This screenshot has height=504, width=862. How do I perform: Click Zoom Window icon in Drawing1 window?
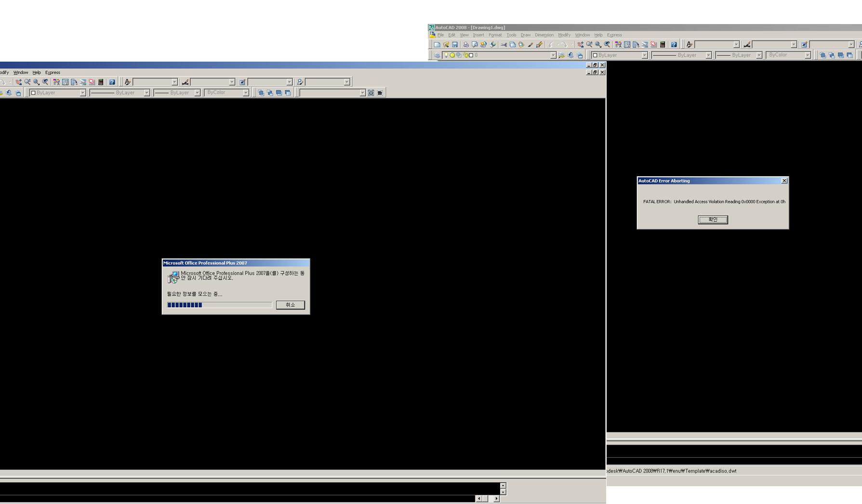(598, 45)
